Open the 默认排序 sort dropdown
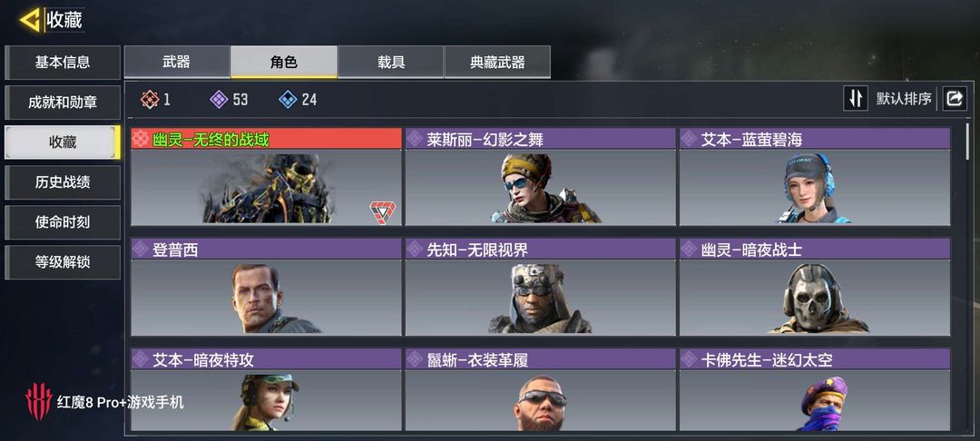Image resolution: width=980 pixels, height=441 pixels. [x=903, y=99]
